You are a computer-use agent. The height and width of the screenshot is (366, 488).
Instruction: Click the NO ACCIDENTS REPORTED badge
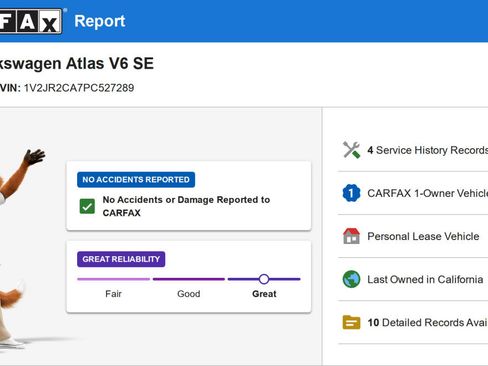click(x=136, y=180)
